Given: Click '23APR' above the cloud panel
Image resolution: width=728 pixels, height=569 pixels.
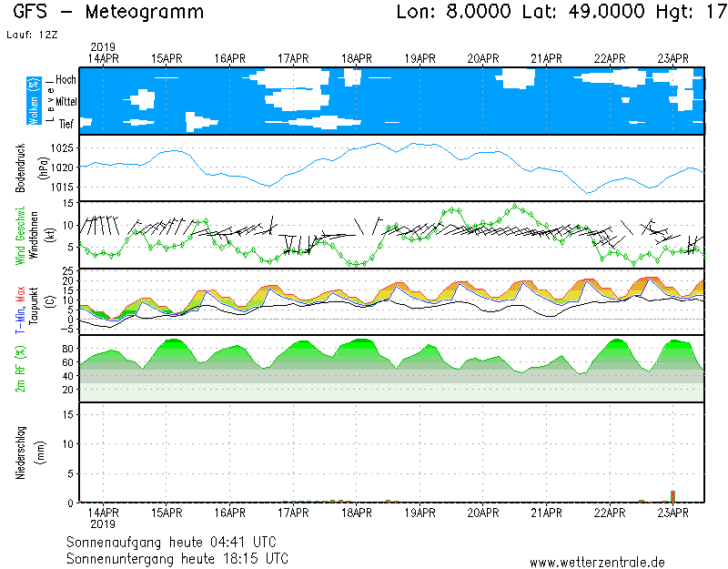Looking at the screenshot, I should coord(672,59).
